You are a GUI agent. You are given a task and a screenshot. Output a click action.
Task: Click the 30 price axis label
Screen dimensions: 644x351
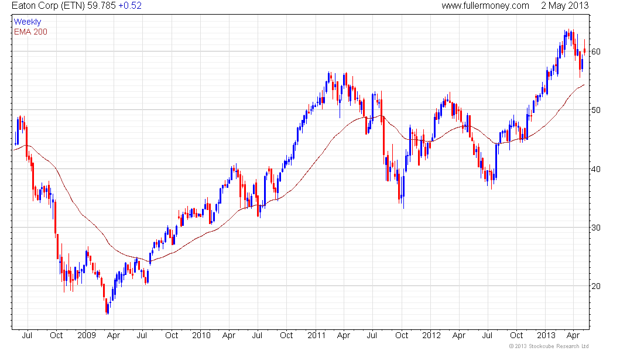(595, 228)
